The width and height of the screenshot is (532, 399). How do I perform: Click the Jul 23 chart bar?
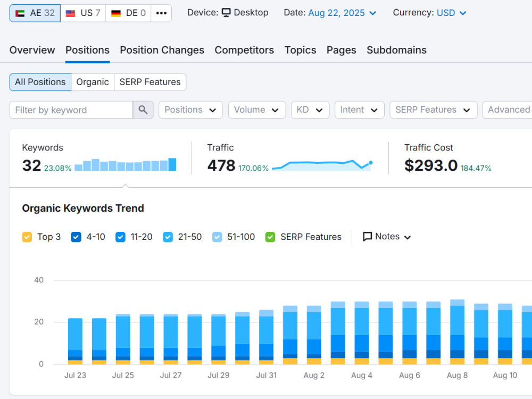pyautogui.click(x=76, y=342)
